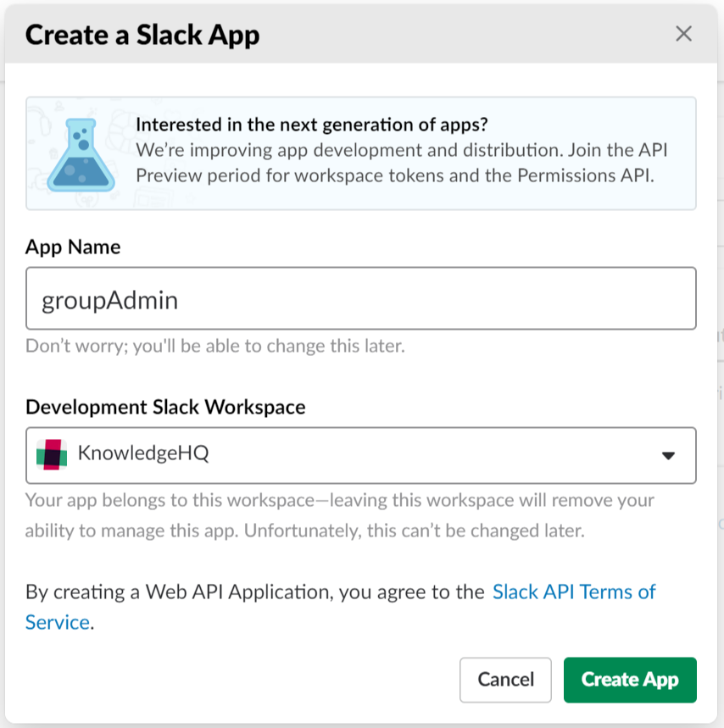Click the "Development Slack Workspace" label
Screen dimensions: 724x728
(165, 407)
